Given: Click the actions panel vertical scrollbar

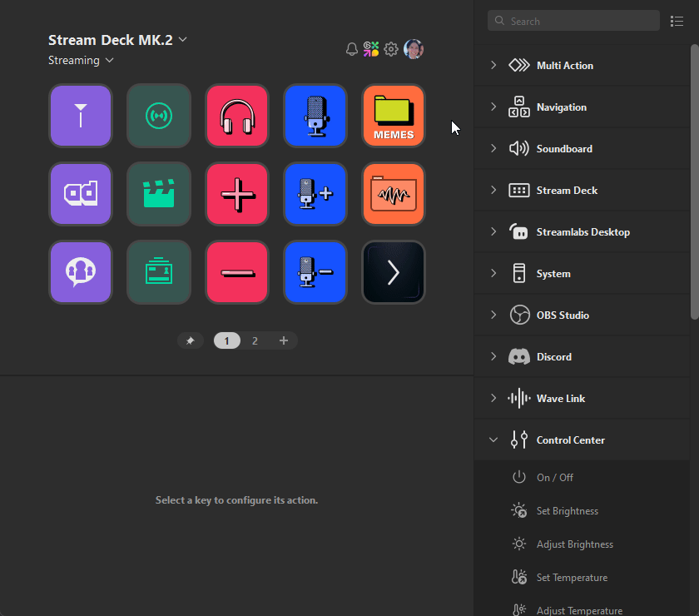Looking at the screenshot, I should pyautogui.click(x=694, y=181).
